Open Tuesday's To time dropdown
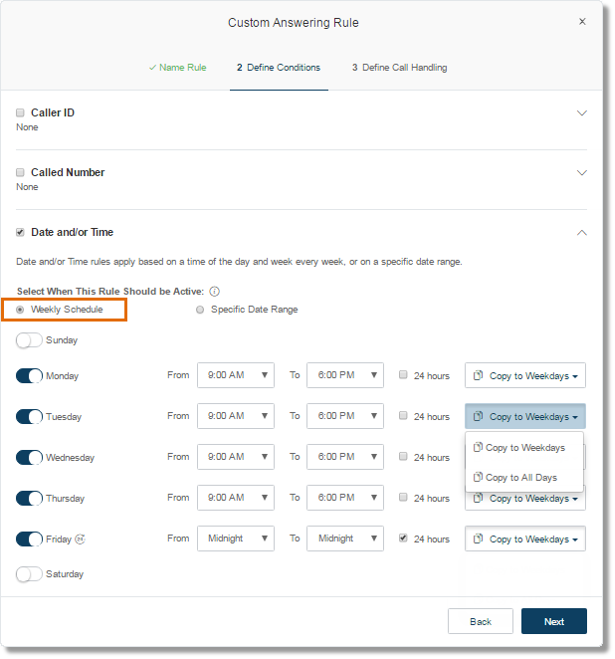 pyautogui.click(x=345, y=416)
